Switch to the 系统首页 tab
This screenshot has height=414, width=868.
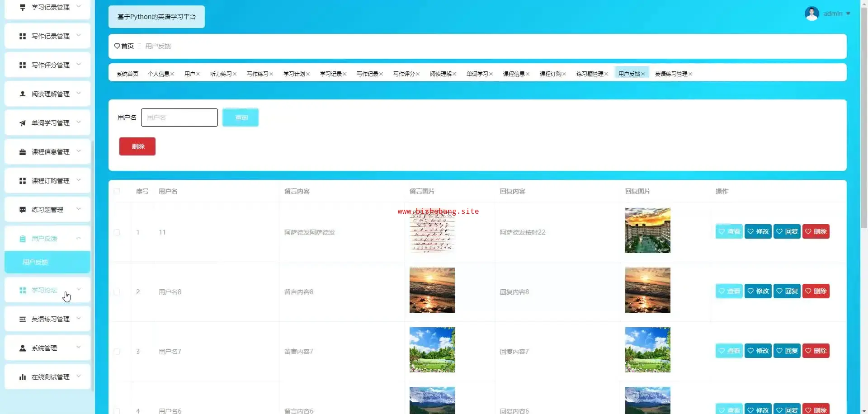(x=127, y=74)
